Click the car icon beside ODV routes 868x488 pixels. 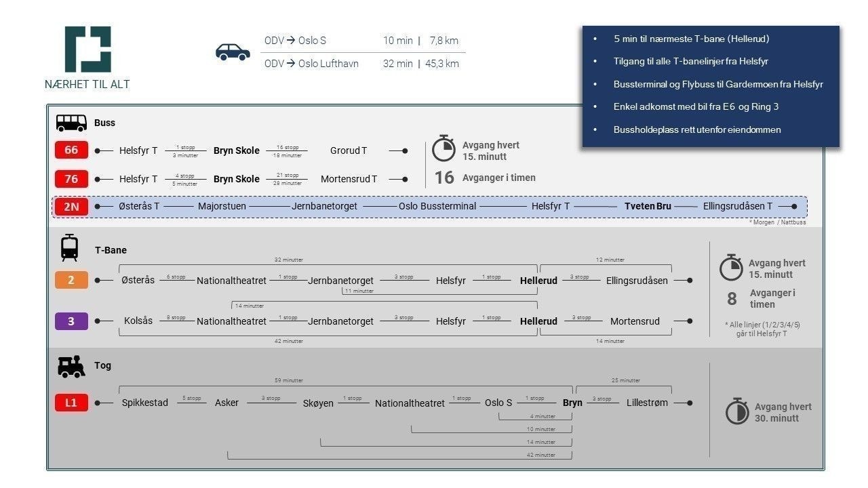[x=233, y=52]
